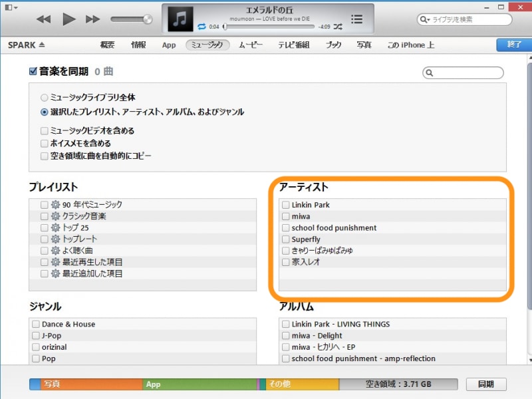Check the Pop genre checkbox
Image resolution: width=532 pixels, height=399 pixels.
(x=36, y=358)
